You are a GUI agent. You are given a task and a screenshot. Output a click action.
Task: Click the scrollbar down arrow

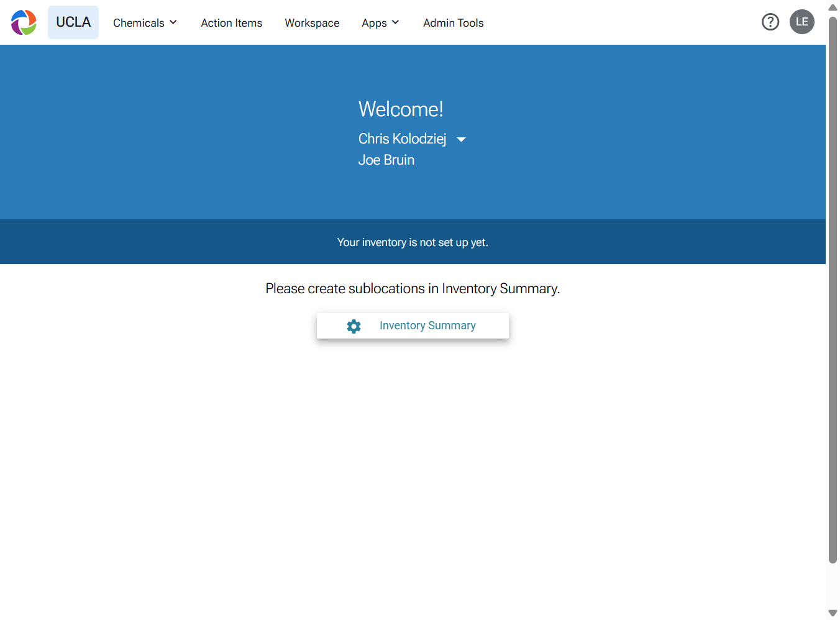[833, 613]
